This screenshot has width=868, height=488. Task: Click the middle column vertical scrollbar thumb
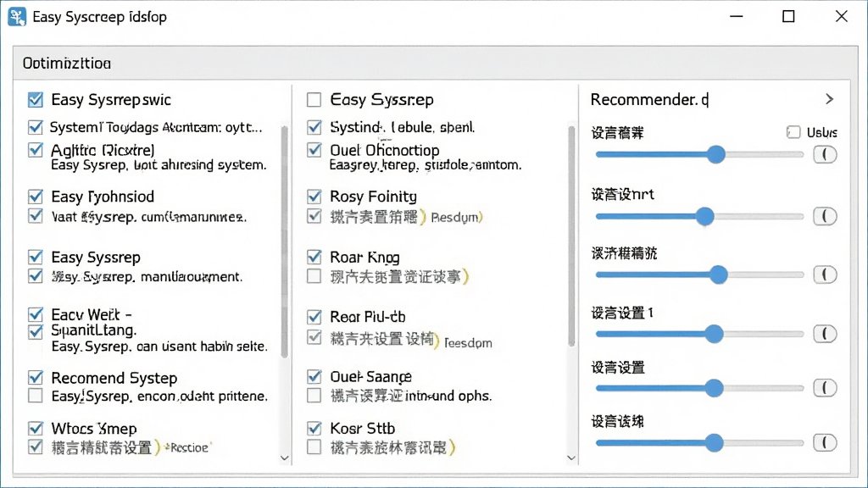tap(571, 236)
